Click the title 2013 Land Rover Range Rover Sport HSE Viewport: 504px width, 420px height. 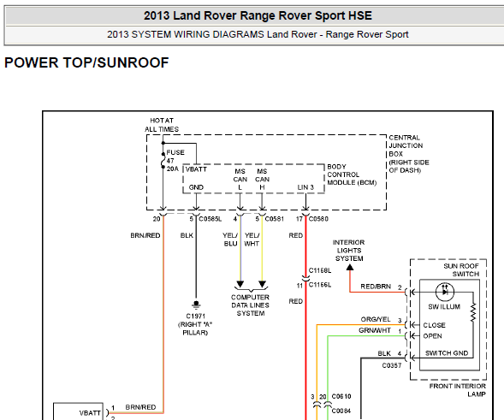[258, 15]
